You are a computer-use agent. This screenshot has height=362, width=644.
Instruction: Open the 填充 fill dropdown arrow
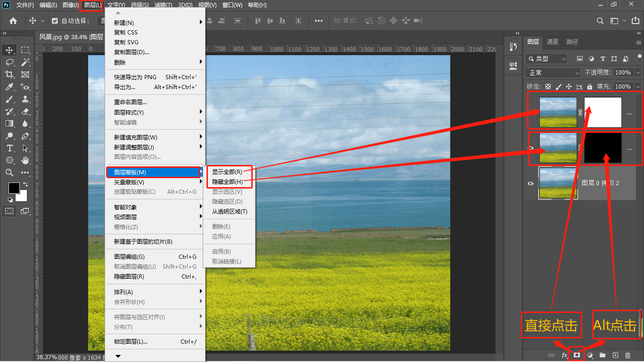pyautogui.click(x=638, y=87)
